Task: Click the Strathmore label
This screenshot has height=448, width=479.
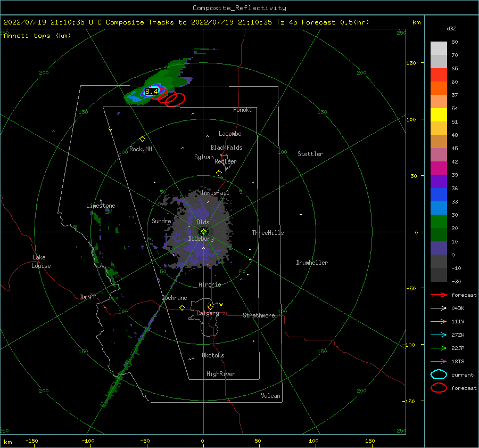Action: point(259,315)
